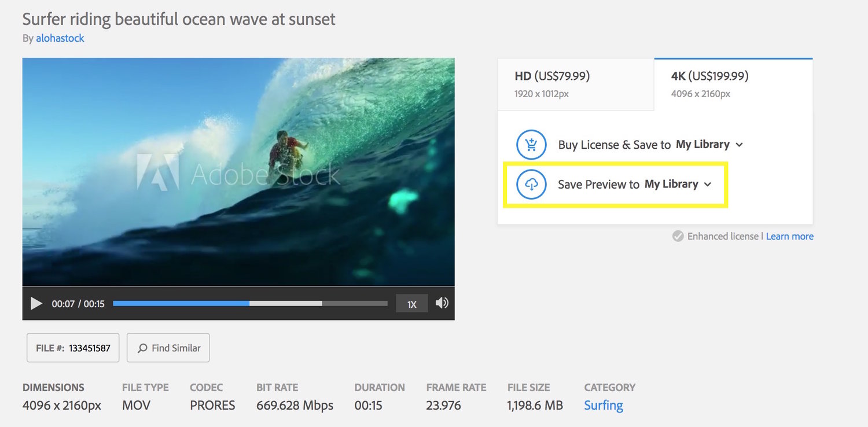This screenshot has height=427, width=868.
Task: Click the Save Preview to text
Action: pyautogui.click(x=599, y=184)
